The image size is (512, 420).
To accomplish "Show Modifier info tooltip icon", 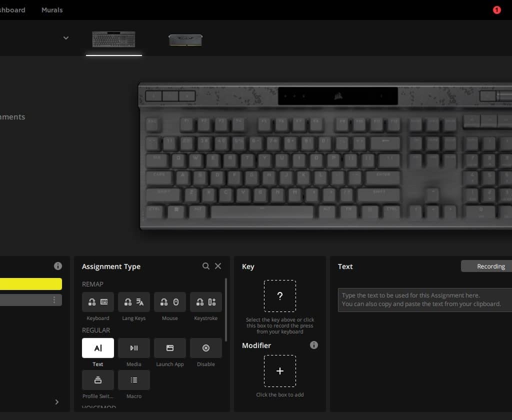I will pyautogui.click(x=314, y=345).
